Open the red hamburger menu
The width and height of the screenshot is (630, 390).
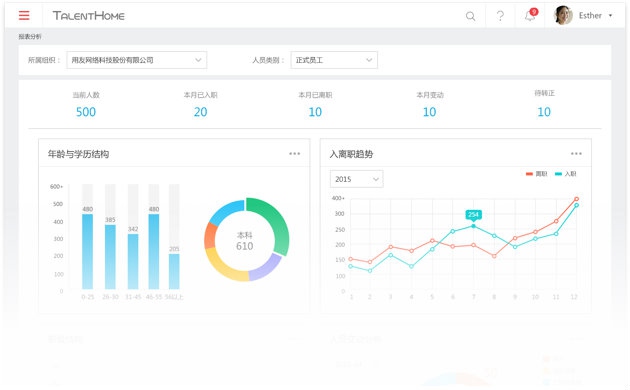coord(24,15)
